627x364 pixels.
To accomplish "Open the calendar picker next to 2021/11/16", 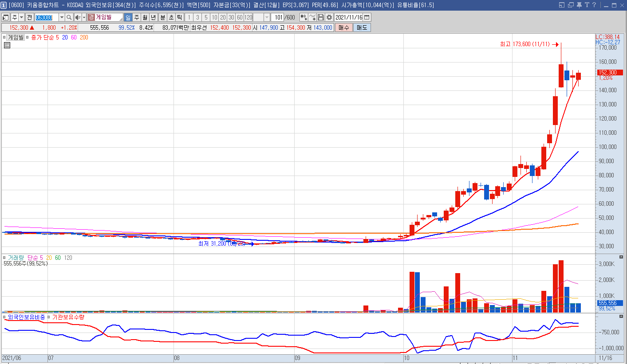I will (367, 17).
